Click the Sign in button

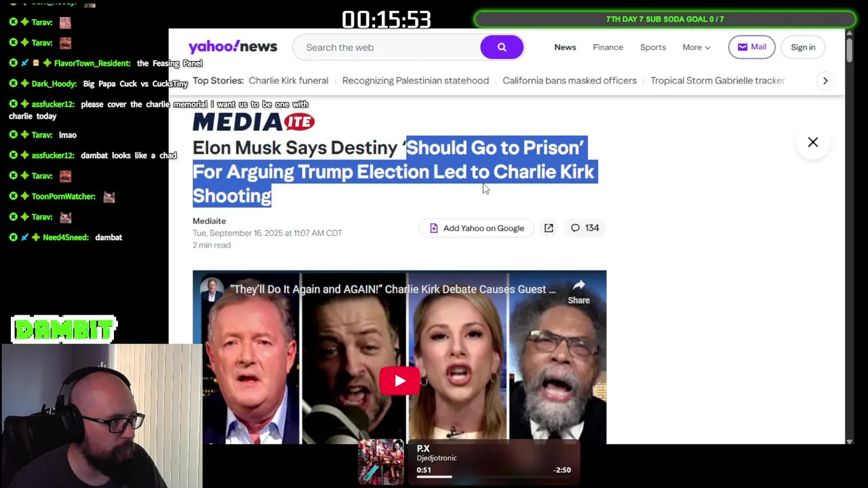click(x=803, y=47)
